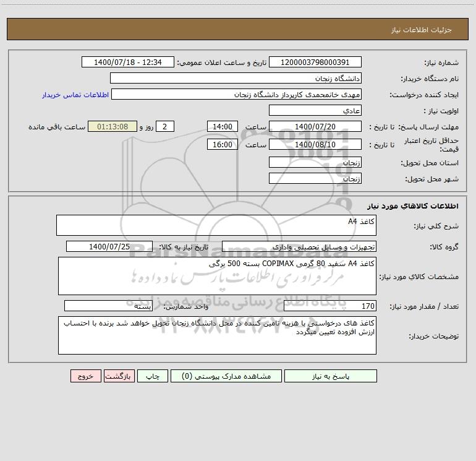Click label ایجاد کننده درخواست

coord(424,95)
